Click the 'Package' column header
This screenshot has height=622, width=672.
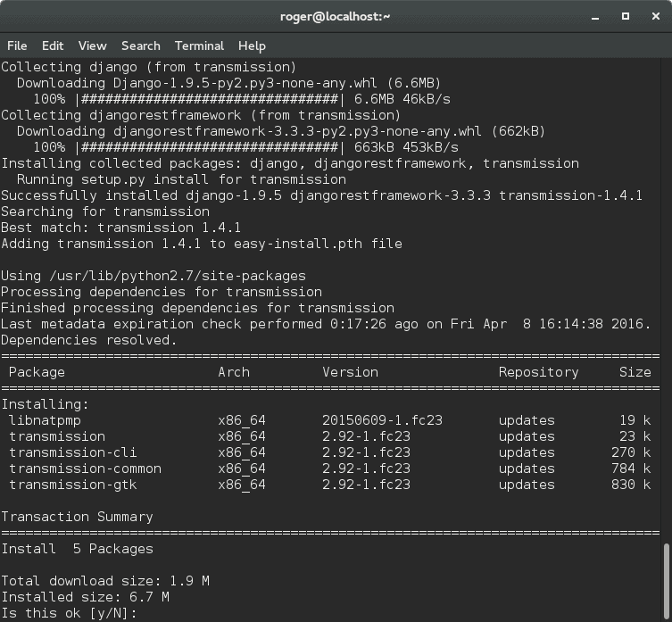(x=37, y=372)
